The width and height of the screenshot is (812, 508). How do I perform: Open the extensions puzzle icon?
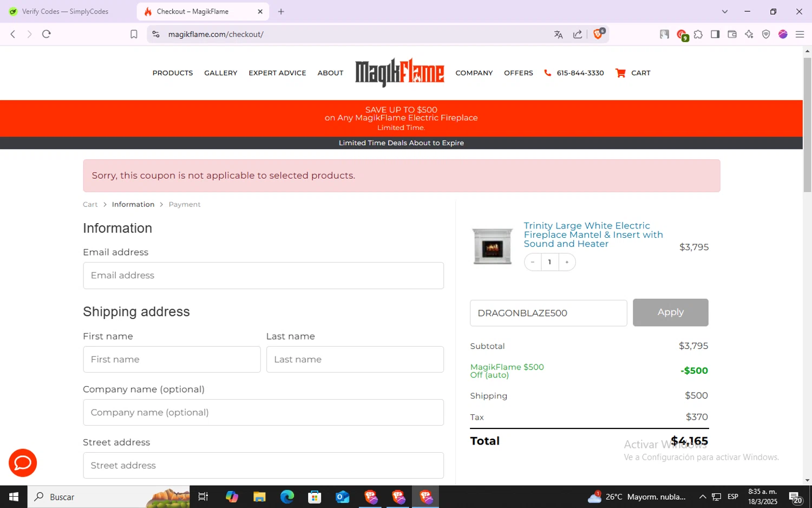(698, 34)
